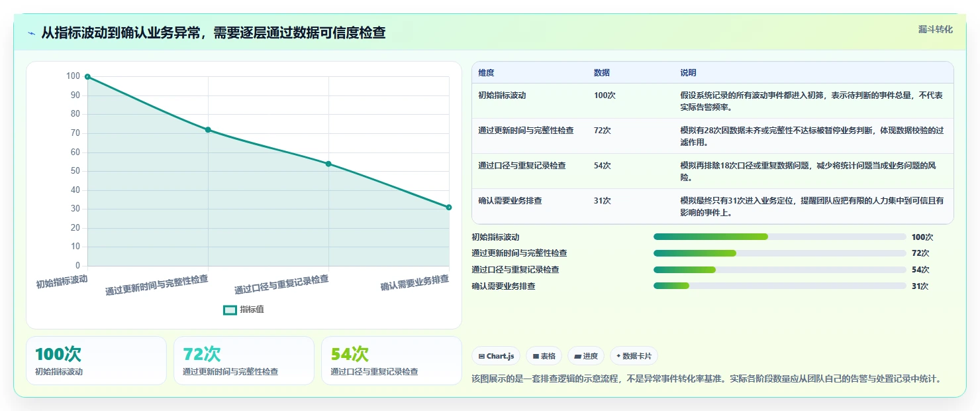Viewport: 980px width, 411px height.
Task: Click the 初始指标波动 progress bar
Action: [780, 237]
